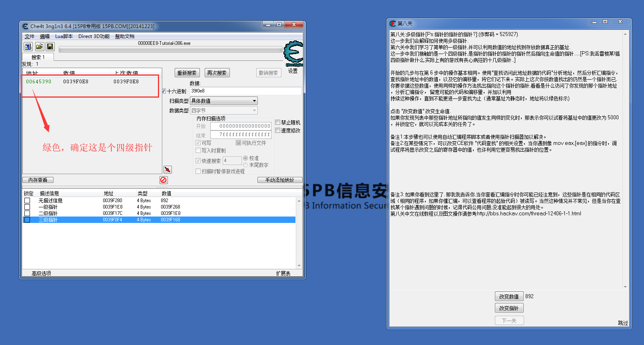Viewport: 644px width, 345px height.
Task: Click the save floppy disk icon
Action: [x=50, y=47]
